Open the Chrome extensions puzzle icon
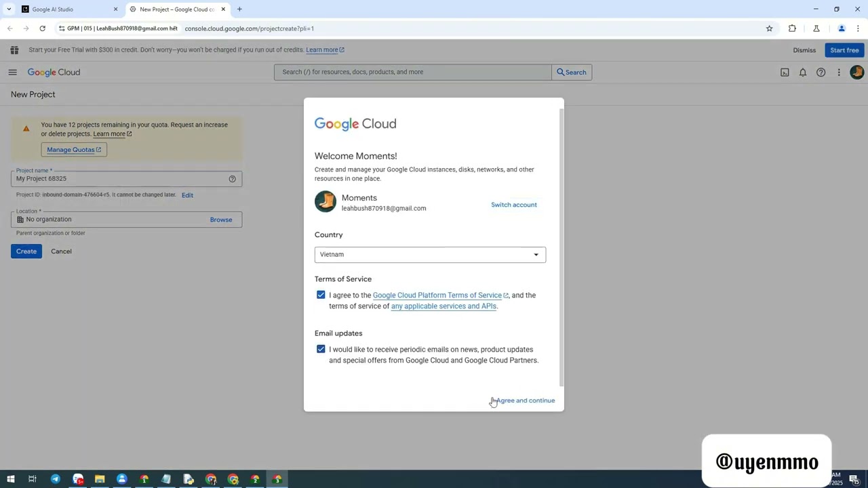Viewport: 868px width, 488px height. click(792, 28)
